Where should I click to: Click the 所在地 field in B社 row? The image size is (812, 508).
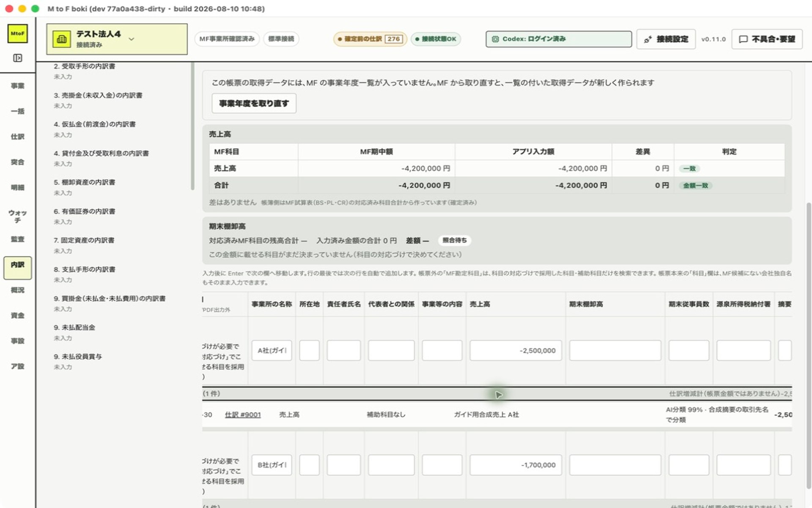pos(309,465)
